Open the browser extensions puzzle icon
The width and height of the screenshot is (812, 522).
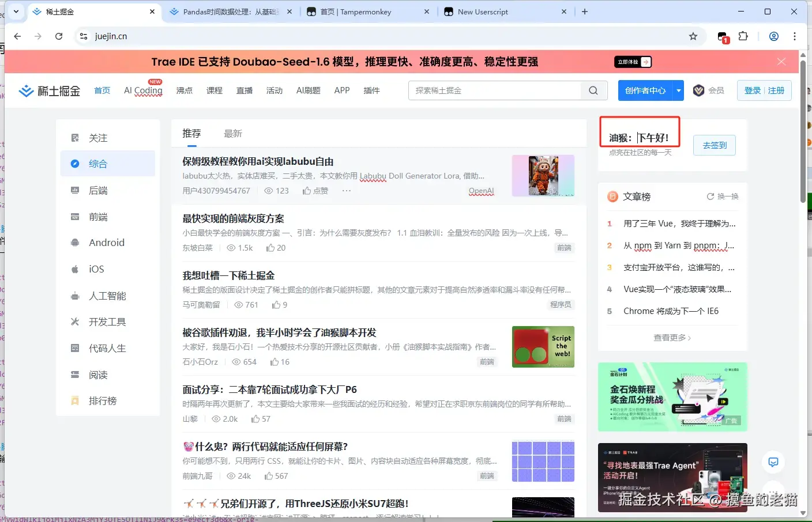pyautogui.click(x=743, y=36)
